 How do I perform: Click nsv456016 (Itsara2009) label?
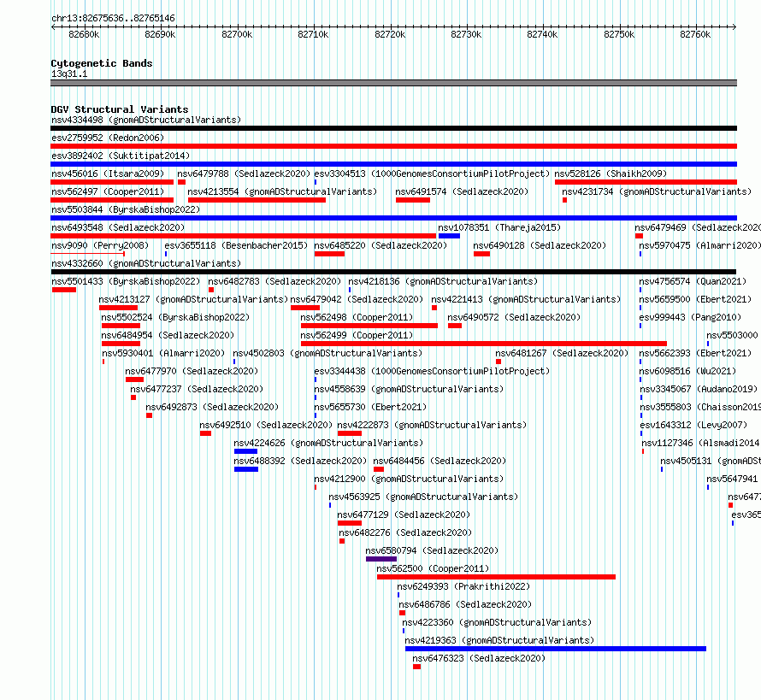click(x=108, y=174)
